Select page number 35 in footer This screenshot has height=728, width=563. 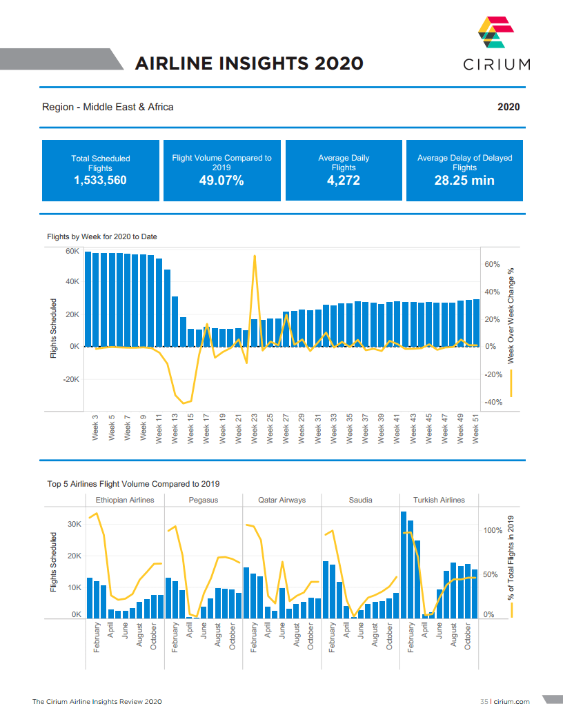(484, 702)
